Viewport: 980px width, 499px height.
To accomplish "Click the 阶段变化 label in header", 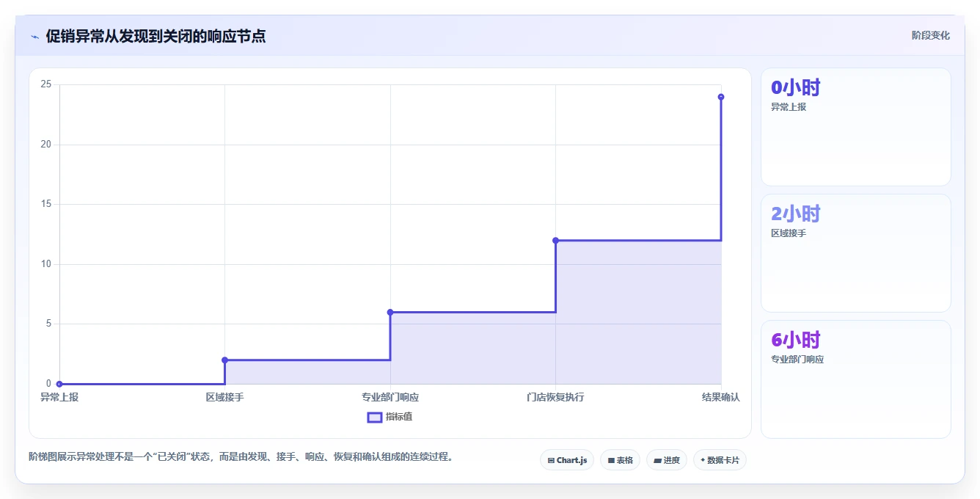I will [x=930, y=35].
